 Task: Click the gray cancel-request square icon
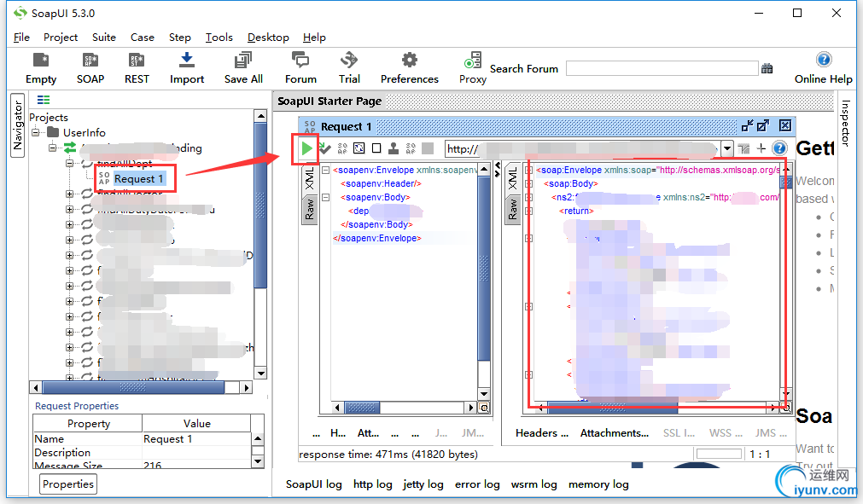point(428,148)
